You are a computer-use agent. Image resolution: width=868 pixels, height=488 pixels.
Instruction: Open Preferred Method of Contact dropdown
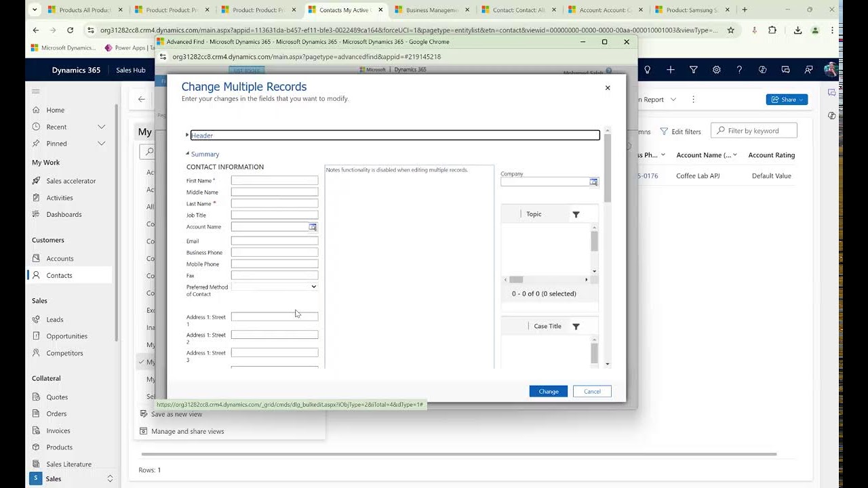tap(275, 287)
